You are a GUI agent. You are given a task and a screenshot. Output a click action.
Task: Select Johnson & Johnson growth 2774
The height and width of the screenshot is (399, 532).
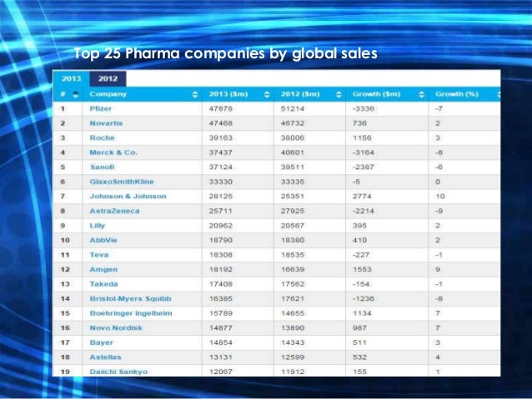[x=362, y=197]
